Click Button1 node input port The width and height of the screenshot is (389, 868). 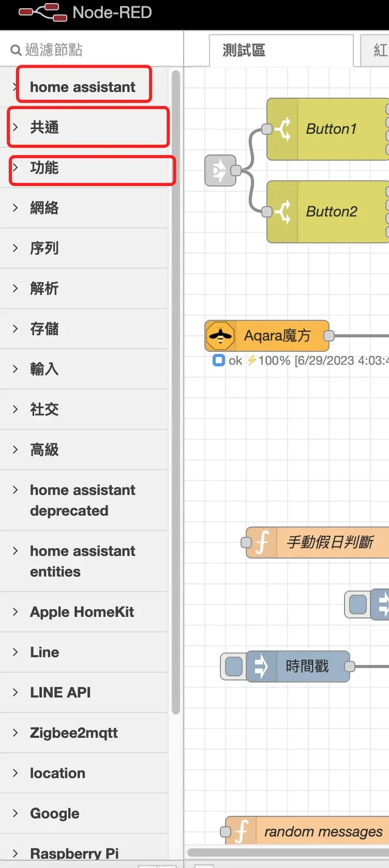tap(267, 129)
